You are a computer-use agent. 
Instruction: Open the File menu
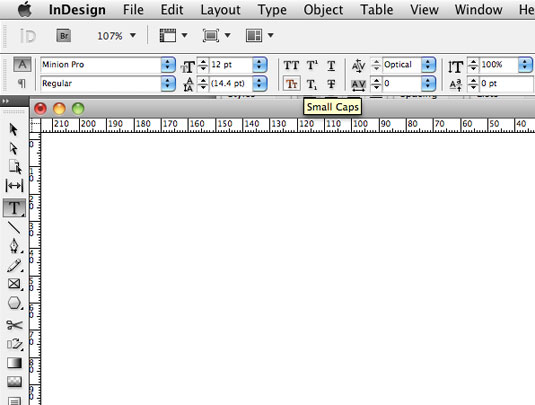pos(133,10)
